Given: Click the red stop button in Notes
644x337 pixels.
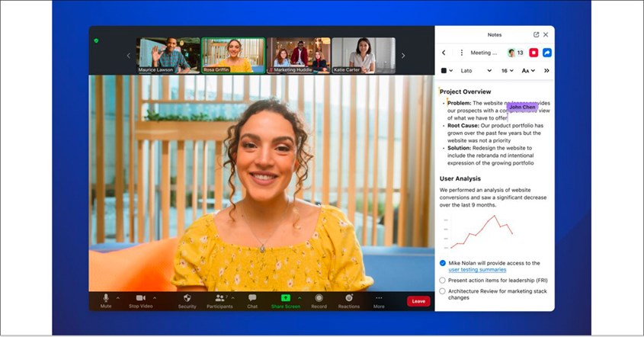Looking at the screenshot, I should click(x=533, y=53).
